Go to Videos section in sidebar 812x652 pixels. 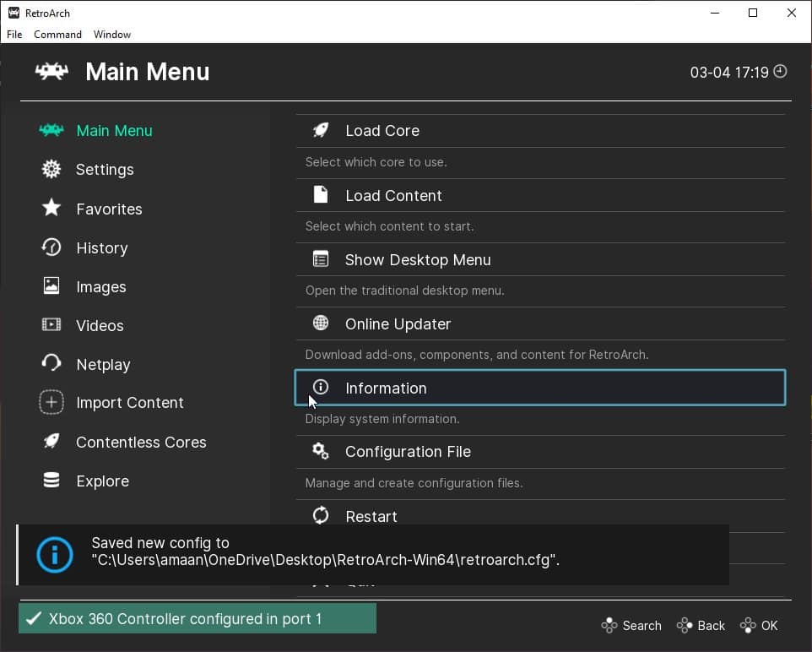pyautogui.click(x=100, y=326)
